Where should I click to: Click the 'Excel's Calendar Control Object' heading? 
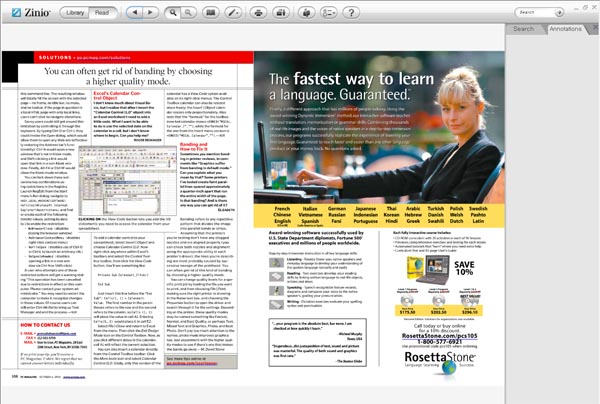coord(117,95)
